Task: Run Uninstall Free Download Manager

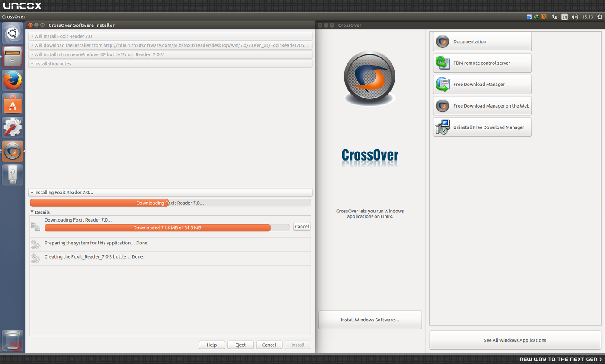Action: pos(482,127)
